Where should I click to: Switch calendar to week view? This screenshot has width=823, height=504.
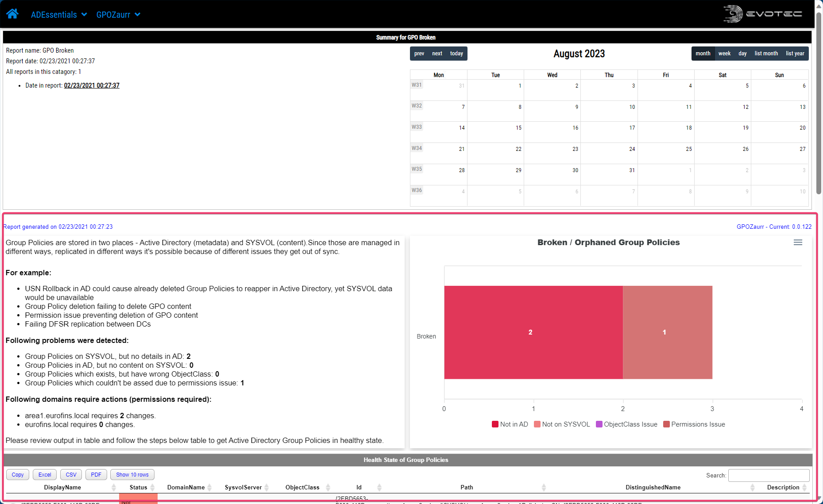click(x=724, y=53)
